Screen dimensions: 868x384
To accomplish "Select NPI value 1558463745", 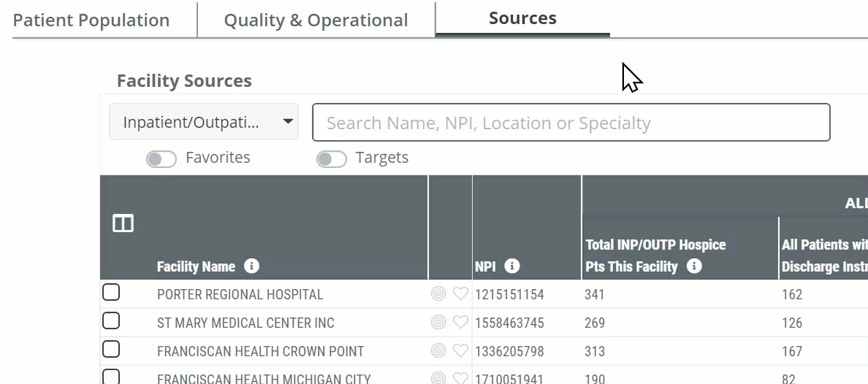I will pos(509,323).
